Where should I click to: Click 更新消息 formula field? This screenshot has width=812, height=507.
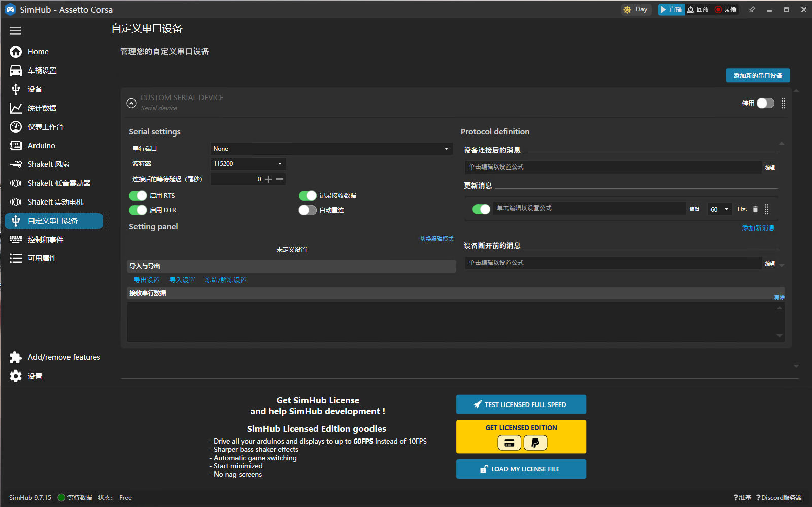pyautogui.click(x=590, y=208)
